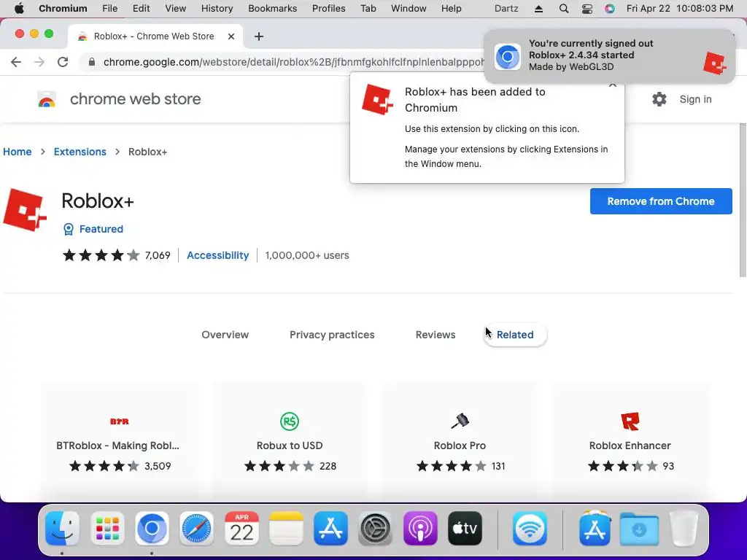Open the History menu

[217, 9]
